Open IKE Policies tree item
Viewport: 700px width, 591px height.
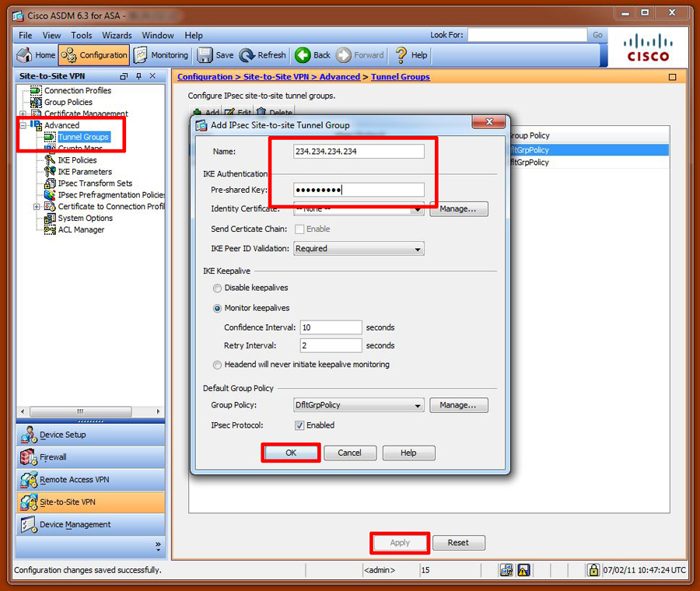(77, 160)
